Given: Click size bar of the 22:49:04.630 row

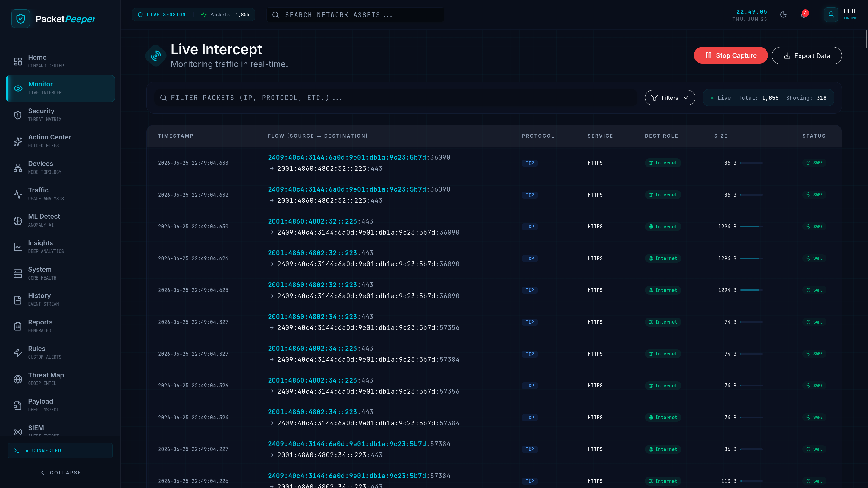Looking at the screenshot, I should click(751, 227).
